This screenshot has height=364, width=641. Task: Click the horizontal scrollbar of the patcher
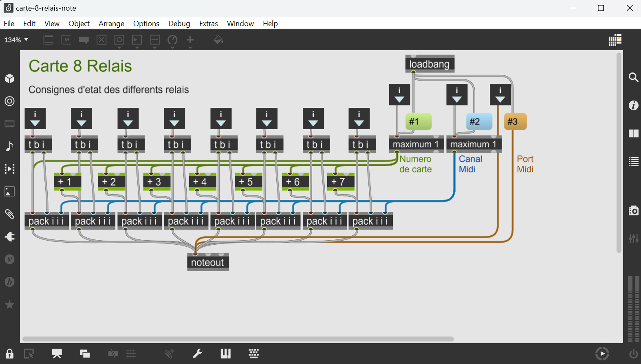[238, 339]
